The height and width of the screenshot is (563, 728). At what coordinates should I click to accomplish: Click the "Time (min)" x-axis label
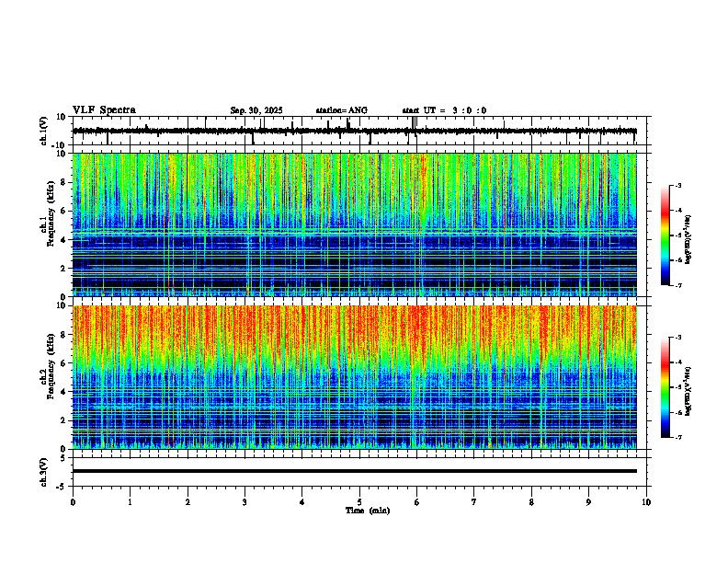368,511
